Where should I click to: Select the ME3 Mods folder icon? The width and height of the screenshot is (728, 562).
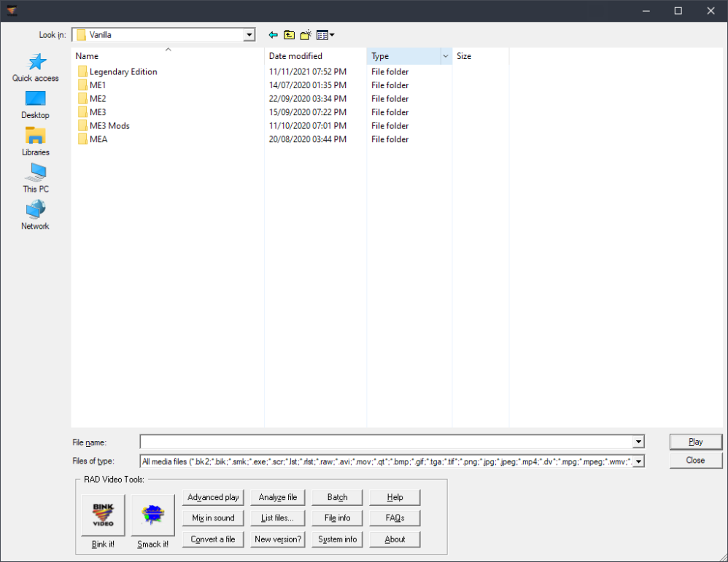[x=82, y=126]
